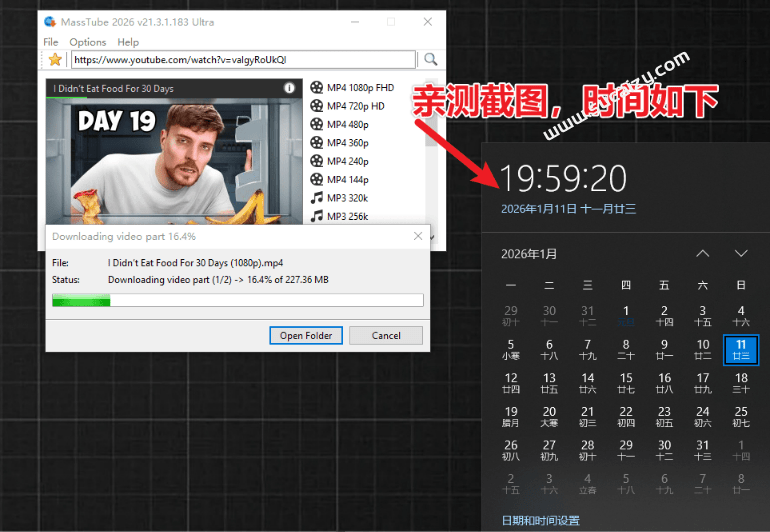Select MP4 144p video format

coord(346,180)
